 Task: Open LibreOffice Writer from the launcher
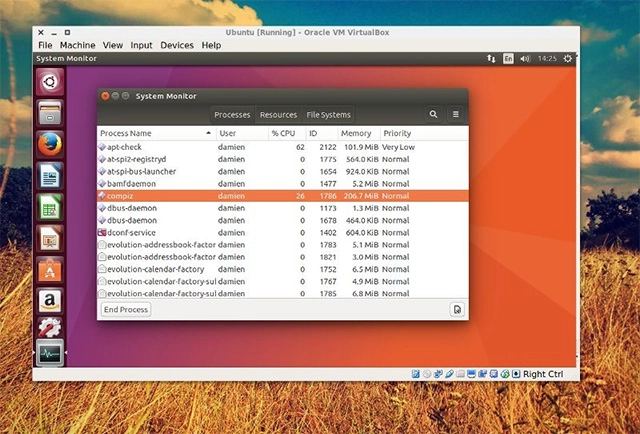(x=50, y=176)
